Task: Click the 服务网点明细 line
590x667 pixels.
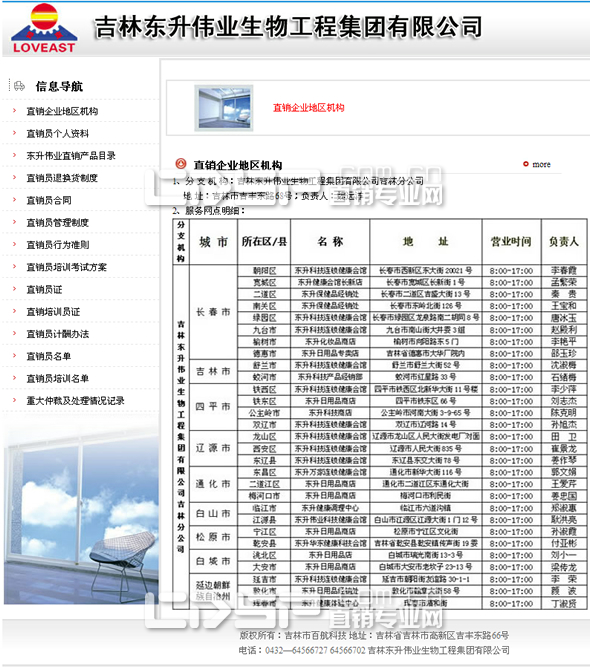Action: pos(208,210)
